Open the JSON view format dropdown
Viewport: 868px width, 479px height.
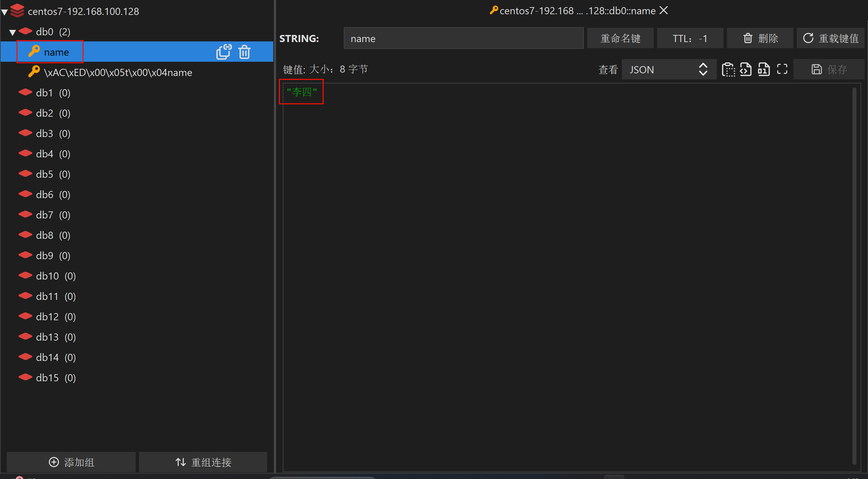tap(669, 70)
